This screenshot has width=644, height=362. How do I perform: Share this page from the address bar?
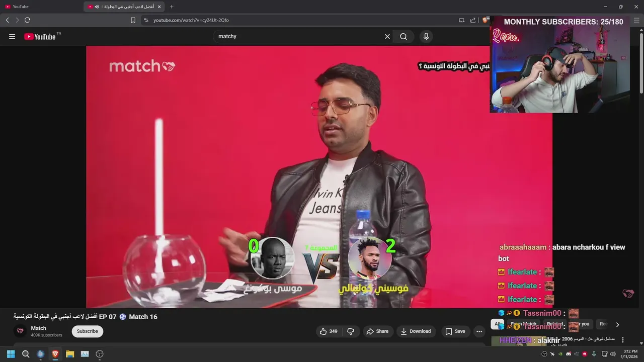(473, 20)
